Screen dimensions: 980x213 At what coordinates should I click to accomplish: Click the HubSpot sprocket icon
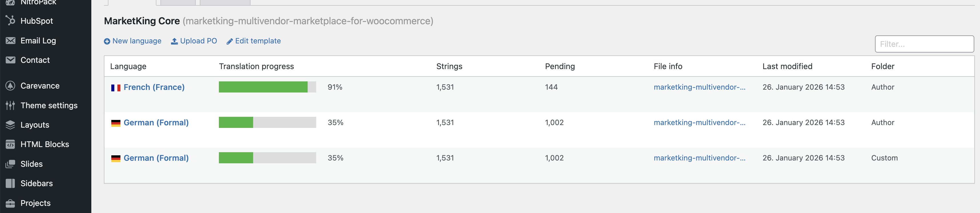[10, 21]
